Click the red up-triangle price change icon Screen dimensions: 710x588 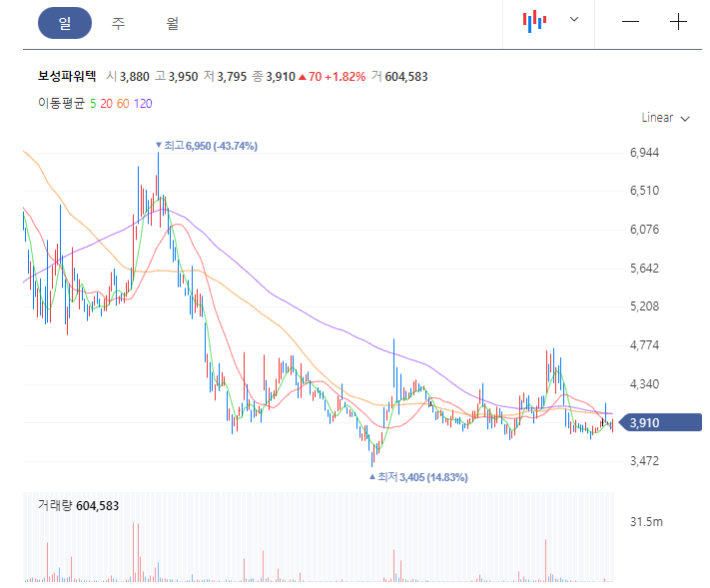click(303, 78)
